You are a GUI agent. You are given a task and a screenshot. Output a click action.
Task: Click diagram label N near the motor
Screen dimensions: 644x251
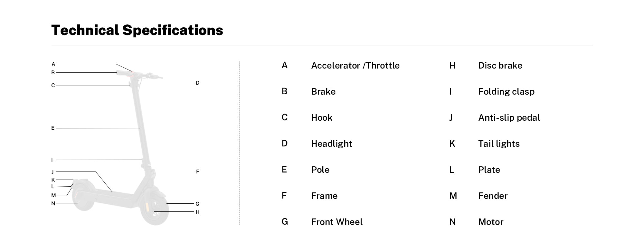click(53, 203)
